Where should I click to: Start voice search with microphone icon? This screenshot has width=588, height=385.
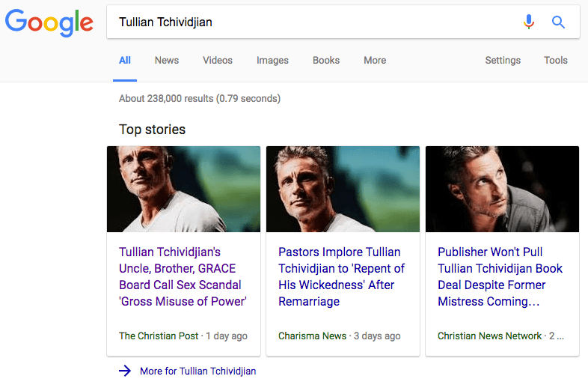tap(529, 22)
